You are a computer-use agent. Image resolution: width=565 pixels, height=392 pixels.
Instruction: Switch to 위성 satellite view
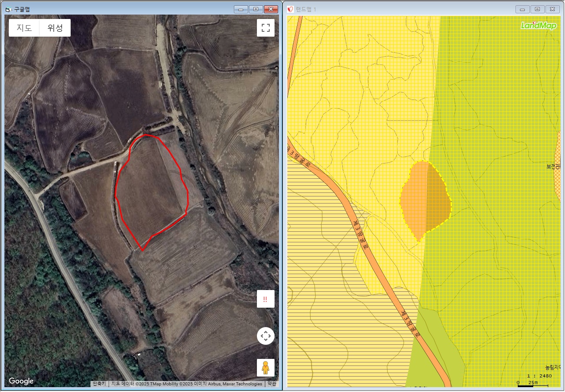coord(55,28)
